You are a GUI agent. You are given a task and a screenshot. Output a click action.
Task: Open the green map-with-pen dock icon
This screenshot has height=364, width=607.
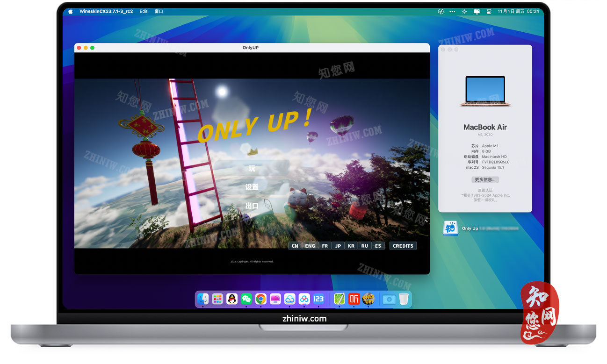pyautogui.click(x=340, y=299)
